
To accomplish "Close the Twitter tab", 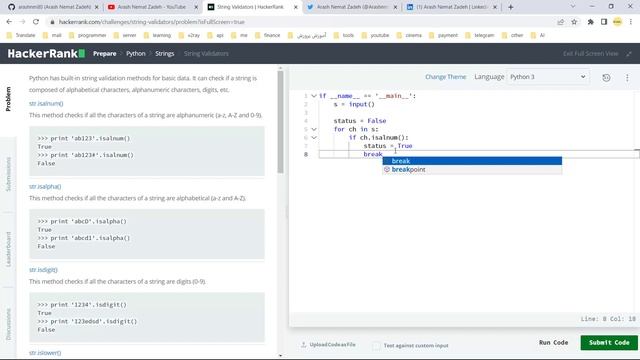I will tap(395, 7).
